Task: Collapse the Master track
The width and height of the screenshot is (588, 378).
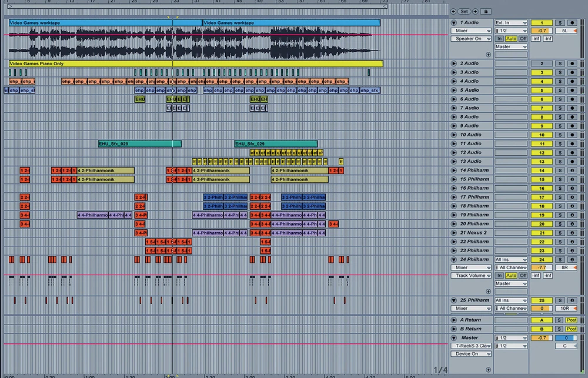Action: (x=454, y=338)
